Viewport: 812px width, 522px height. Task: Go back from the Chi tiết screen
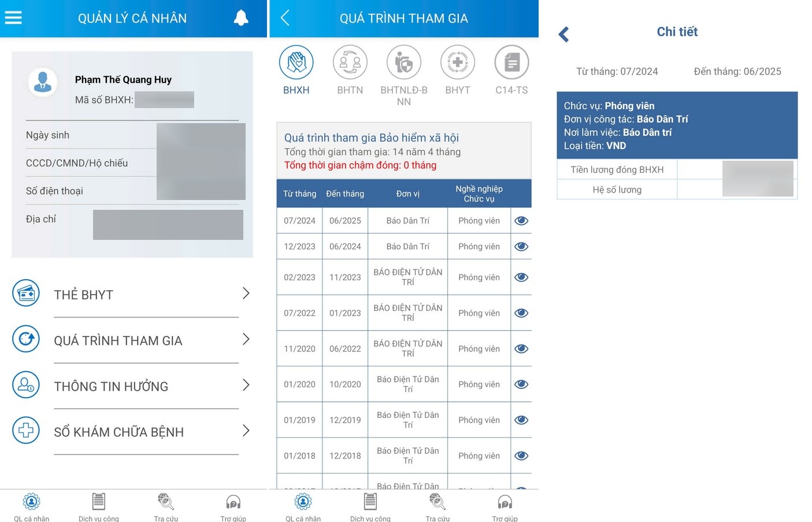(564, 35)
